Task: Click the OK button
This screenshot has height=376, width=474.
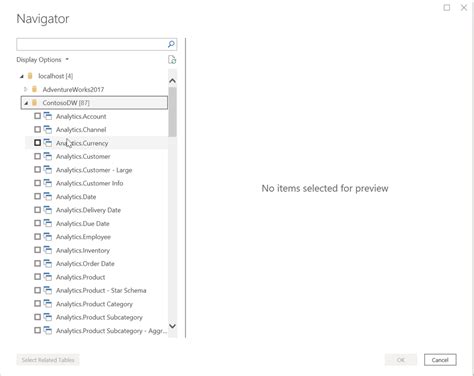Action: [x=401, y=360]
